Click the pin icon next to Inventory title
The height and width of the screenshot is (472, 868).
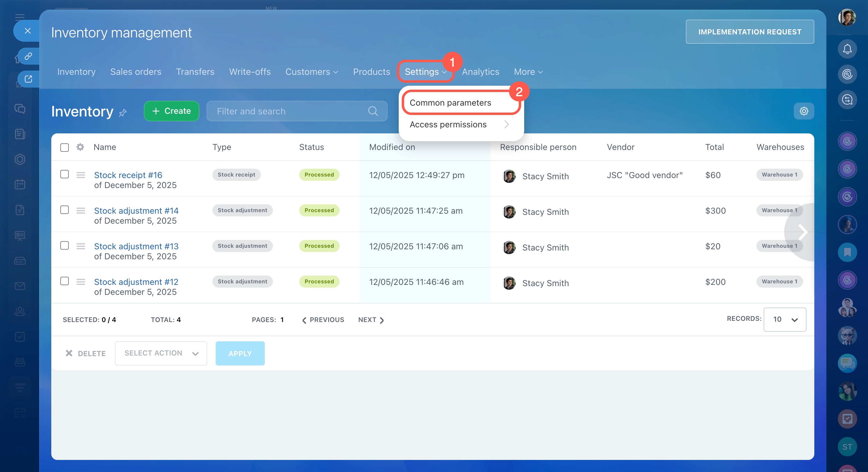coord(123,113)
